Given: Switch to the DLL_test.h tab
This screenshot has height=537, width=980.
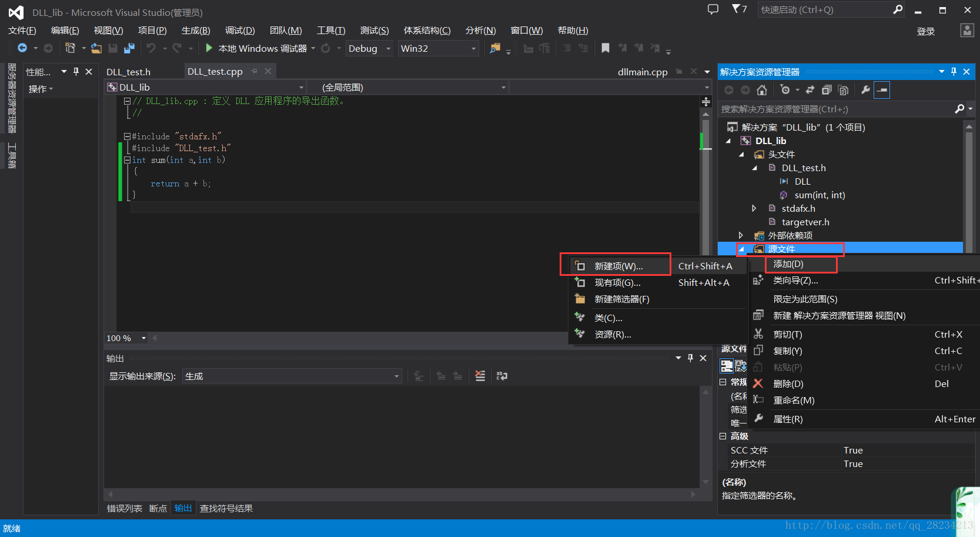Looking at the screenshot, I should 129,72.
